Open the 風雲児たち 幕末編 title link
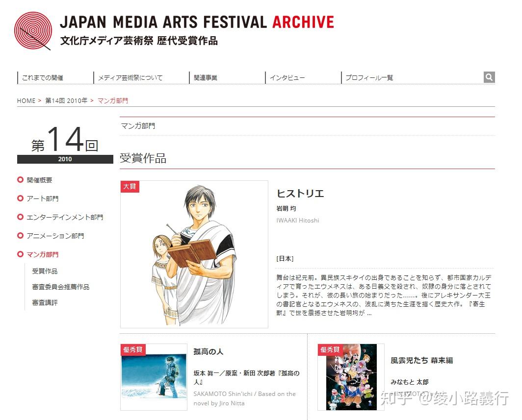The width and height of the screenshot is (522, 420). 422,360
